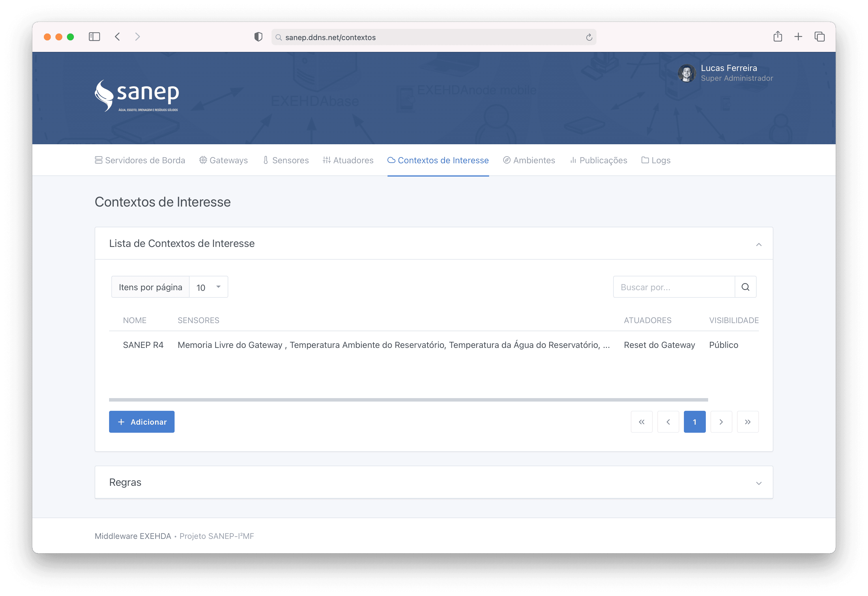Open the Itens por página dropdown

coord(208,287)
